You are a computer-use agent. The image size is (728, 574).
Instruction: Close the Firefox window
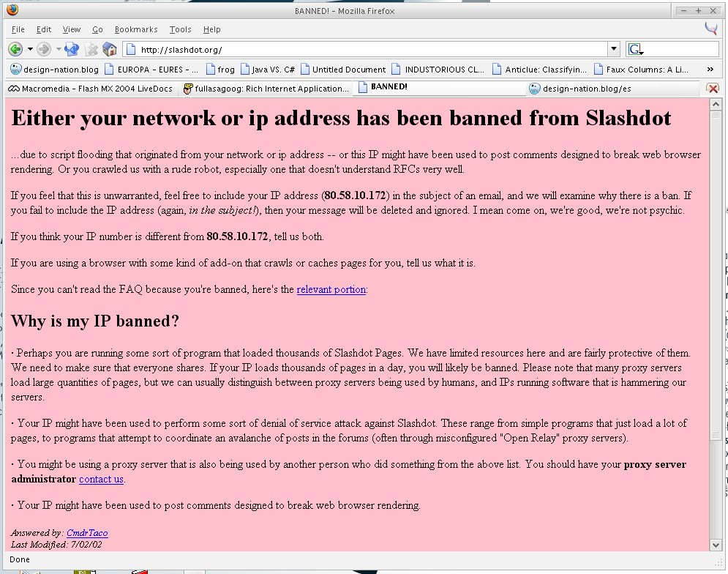click(x=713, y=10)
